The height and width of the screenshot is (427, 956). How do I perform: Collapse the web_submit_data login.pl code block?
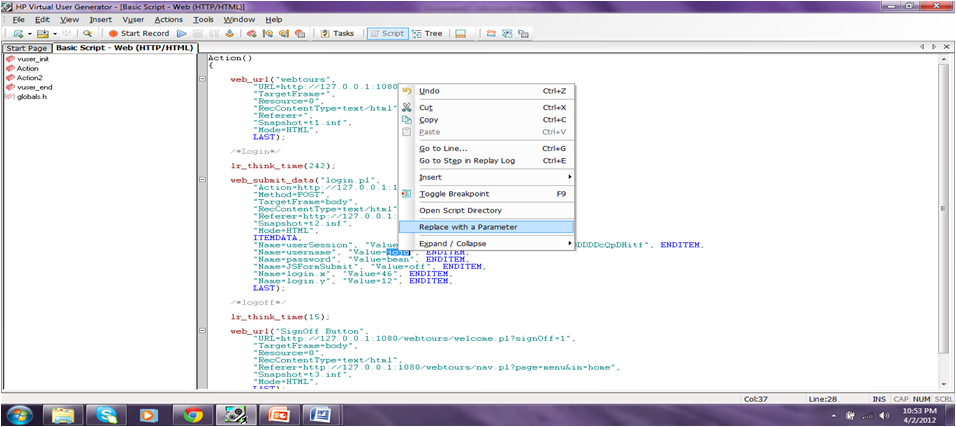tap(202, 180)
